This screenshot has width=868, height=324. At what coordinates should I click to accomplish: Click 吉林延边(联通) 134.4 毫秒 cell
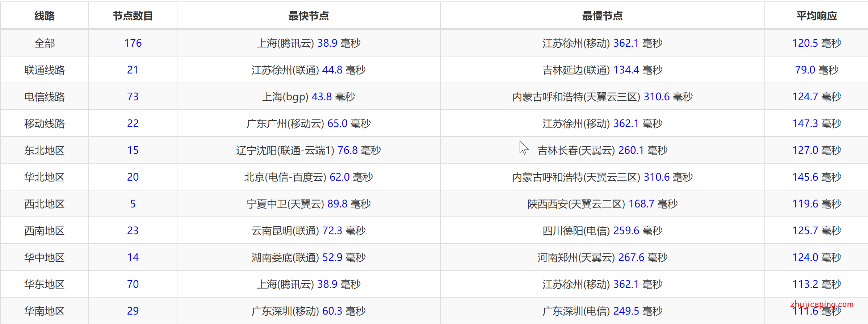(602, 70)
